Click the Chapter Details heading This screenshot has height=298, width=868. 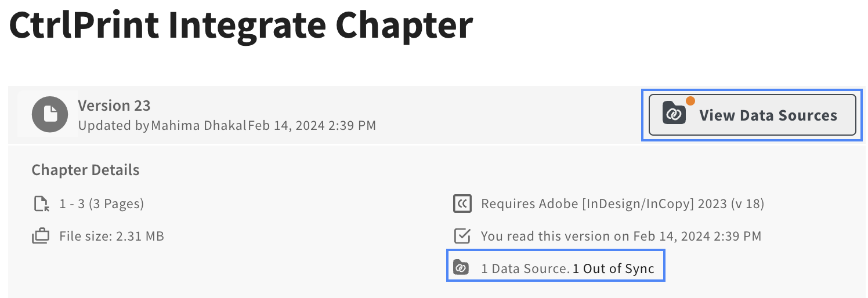pos(85,170)
